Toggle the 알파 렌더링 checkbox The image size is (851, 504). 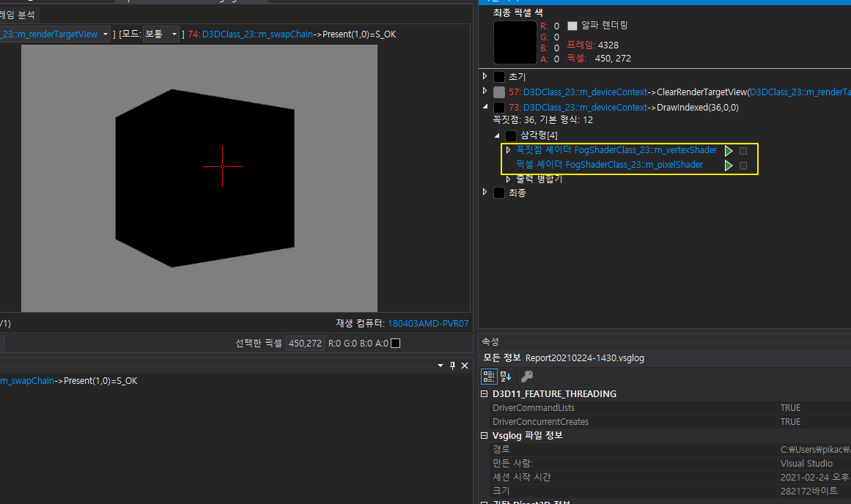coord(572,26)
